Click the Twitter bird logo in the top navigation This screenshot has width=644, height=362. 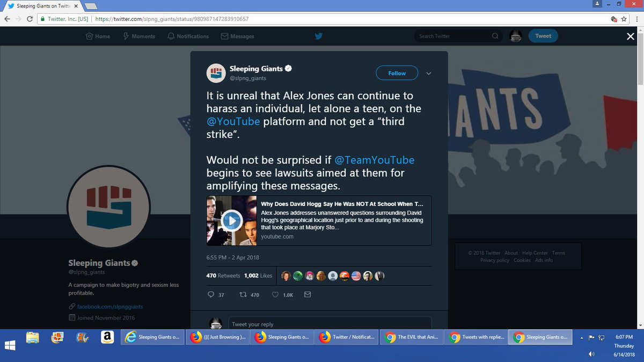(x=318, y=36)
